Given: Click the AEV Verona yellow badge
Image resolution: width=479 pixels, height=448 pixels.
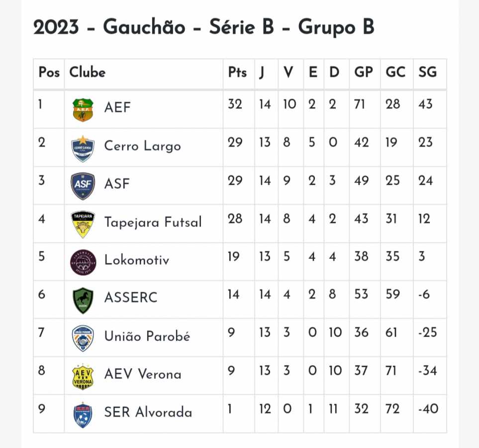Looking at the screenshot, I should click(x=83, y=376).
